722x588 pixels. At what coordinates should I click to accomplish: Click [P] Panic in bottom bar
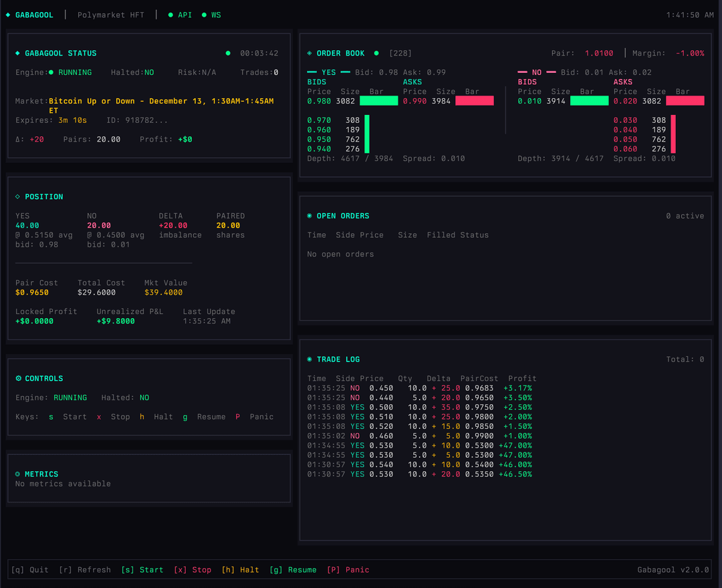coord(348,569)
